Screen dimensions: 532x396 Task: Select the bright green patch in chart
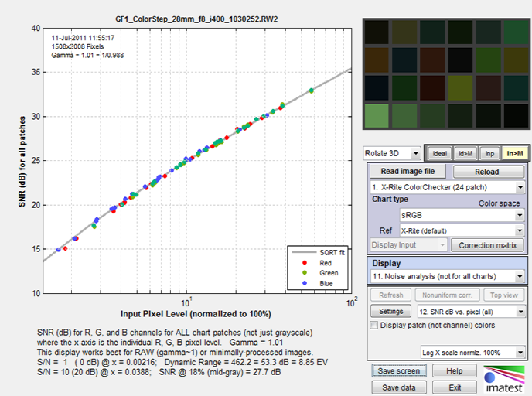pyautogui.click(x=377, y=116)
